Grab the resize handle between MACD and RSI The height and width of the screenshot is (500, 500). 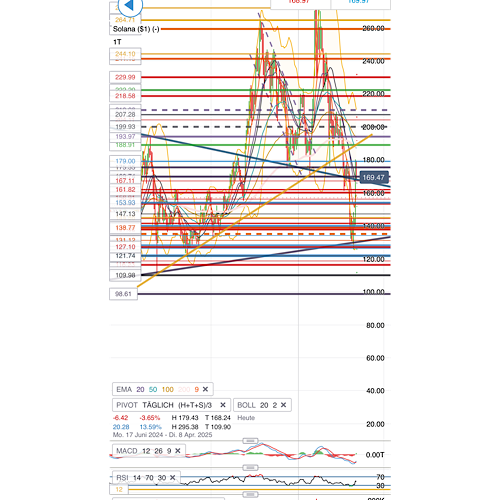pos(250,467)
